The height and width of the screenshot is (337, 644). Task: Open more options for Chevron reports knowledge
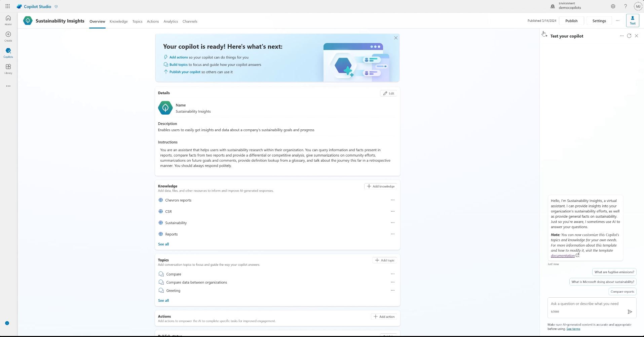point(392,200)
